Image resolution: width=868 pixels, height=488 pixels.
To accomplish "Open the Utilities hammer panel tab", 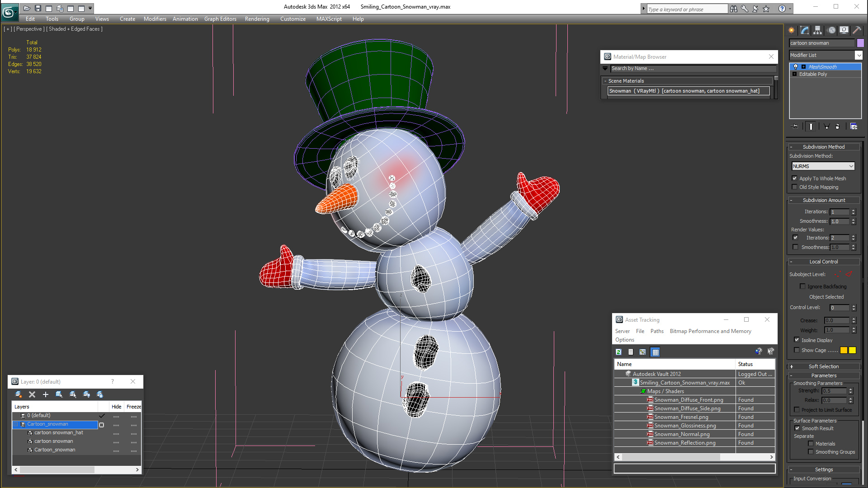I will coord(857,30).
